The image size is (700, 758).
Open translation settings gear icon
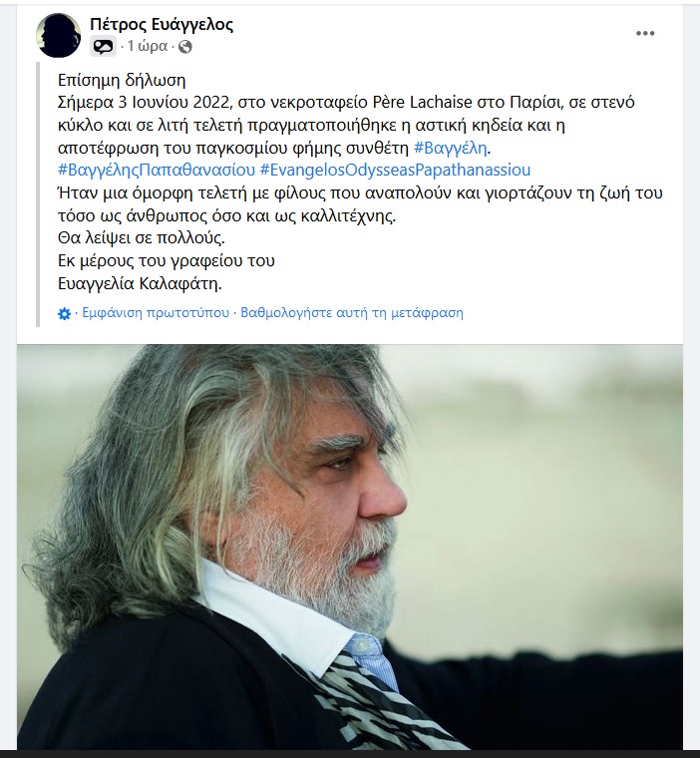(x=64, y=314)
